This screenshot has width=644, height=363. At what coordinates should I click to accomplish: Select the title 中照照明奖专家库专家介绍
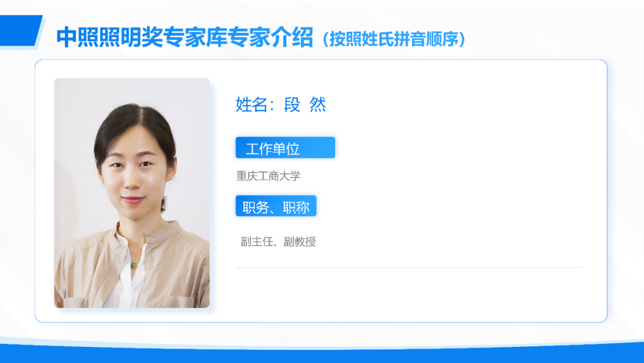coord(185,38)
